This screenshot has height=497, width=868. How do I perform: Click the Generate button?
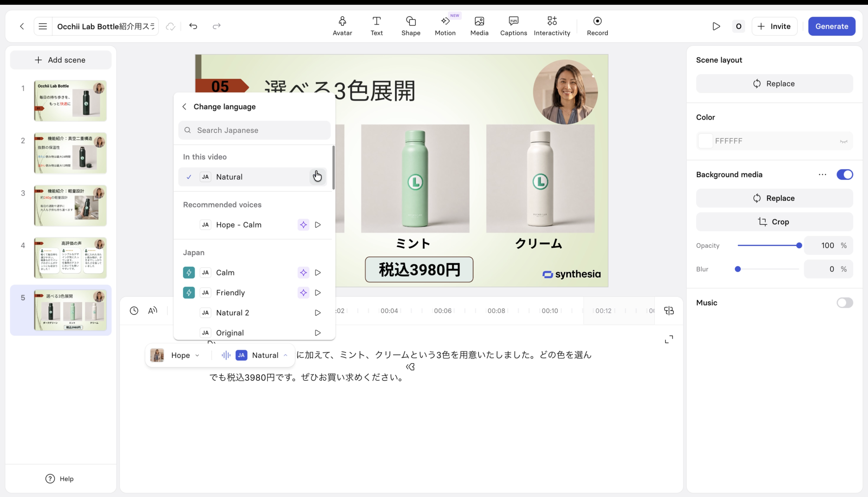831,26
